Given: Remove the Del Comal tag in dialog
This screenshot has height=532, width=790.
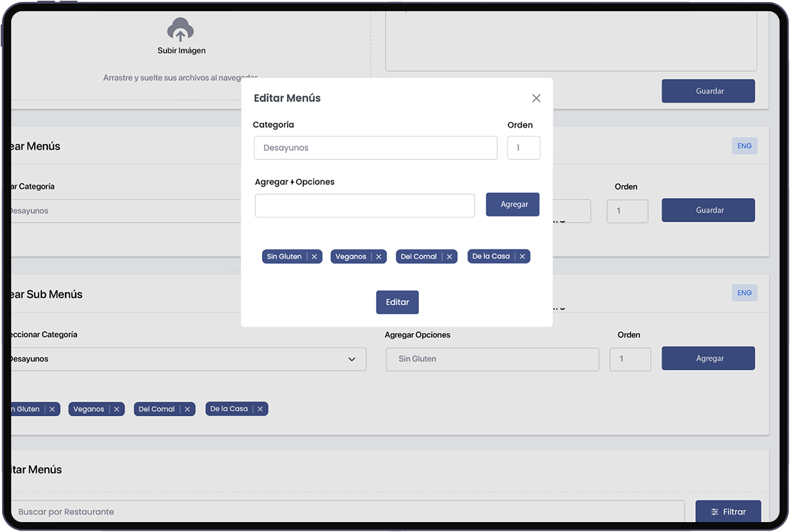Looking at the screenshot, I should click(449, 257).
